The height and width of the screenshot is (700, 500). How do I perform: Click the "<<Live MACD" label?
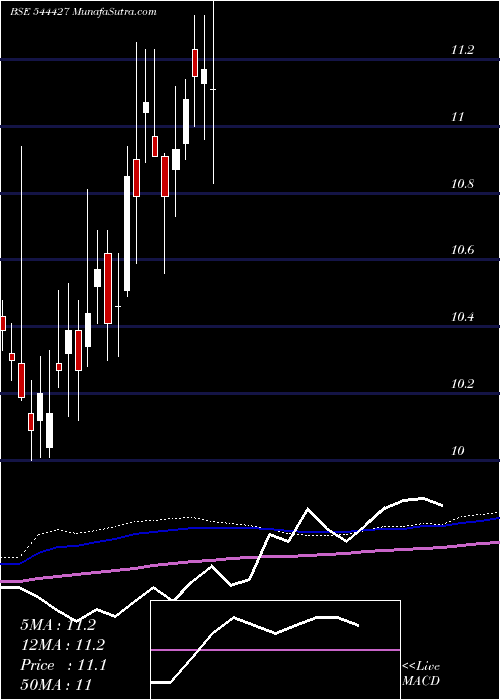tap(421, 673)
